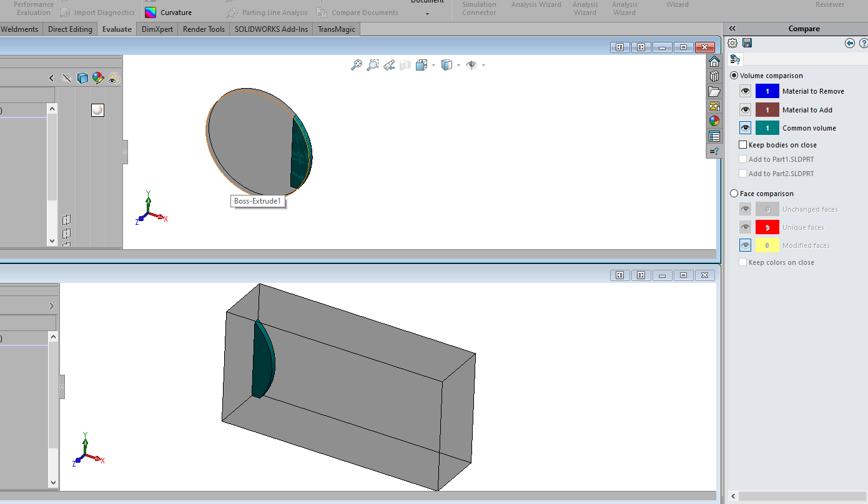Toggle Unique faces eye visibility

[746, 227]
